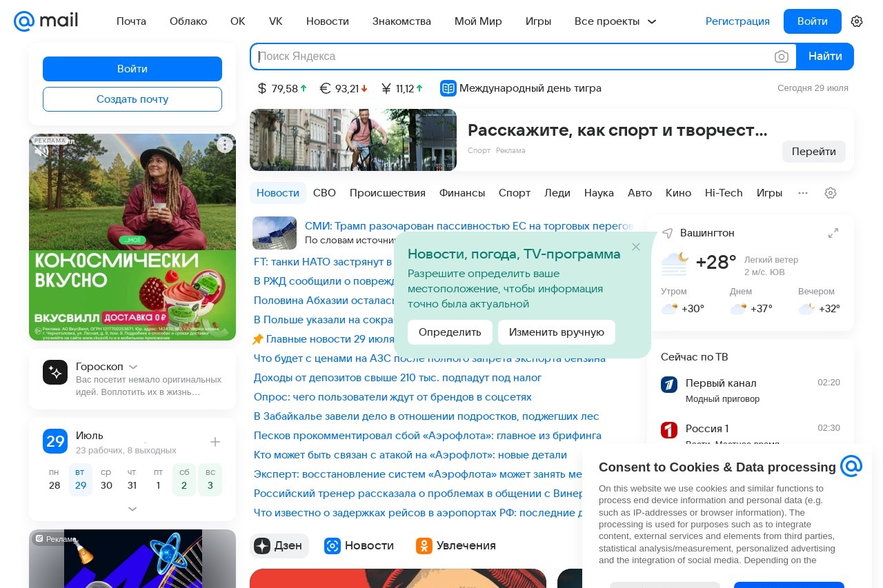883x588 pixels.
Task: Open the ad options three-dot menu
Action: point(225,145)
